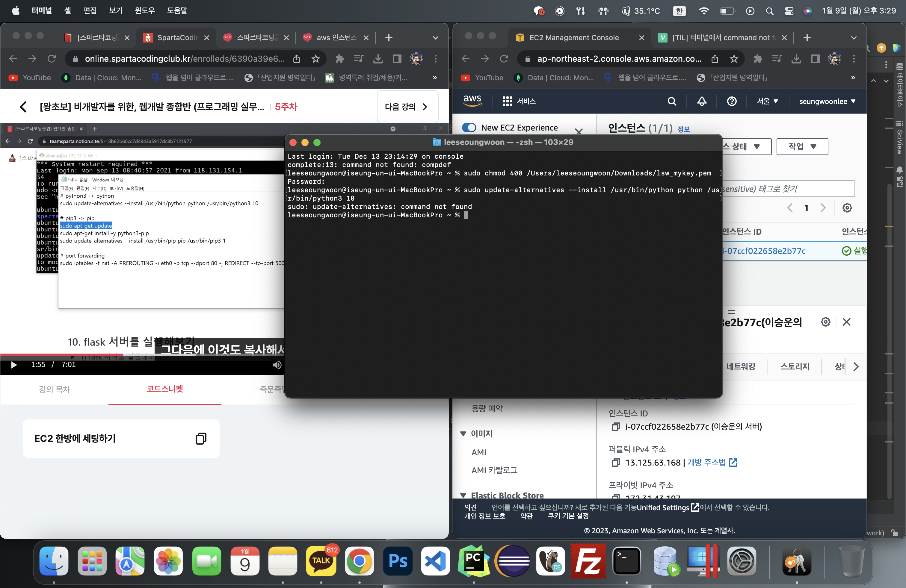Launch PyCharm from the Dock
This screenshot has height=588, width=906.
(474, 561)
